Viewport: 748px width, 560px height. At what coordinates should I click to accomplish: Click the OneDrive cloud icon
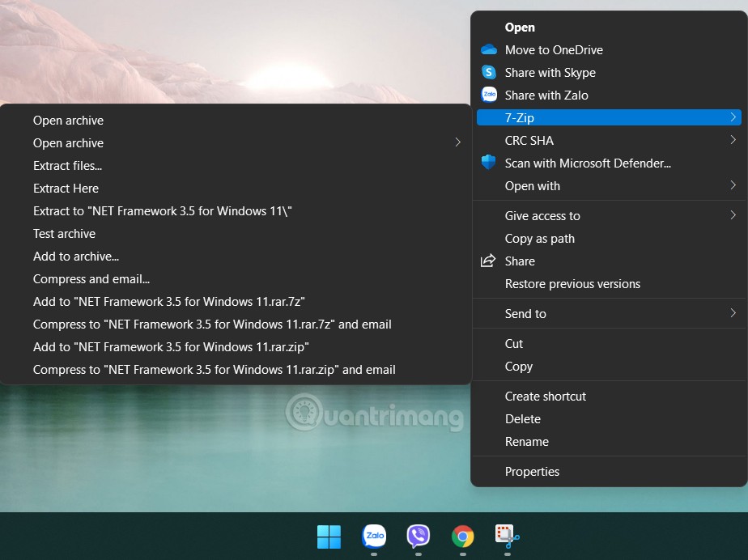pyautogui.click(x=488, y=49)
